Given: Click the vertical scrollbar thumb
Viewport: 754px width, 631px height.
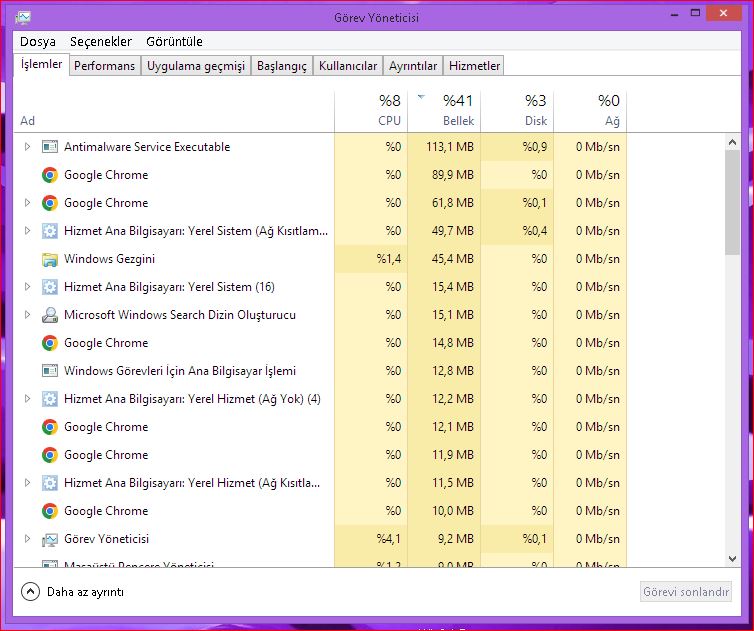Looking at the screenshot, I should 732,202.
